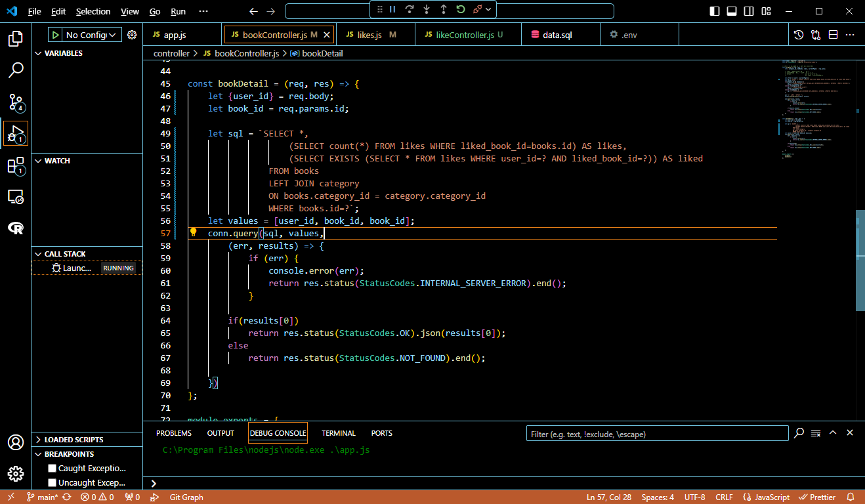Show code actions light bulb on line 57

tap(194, 233)
